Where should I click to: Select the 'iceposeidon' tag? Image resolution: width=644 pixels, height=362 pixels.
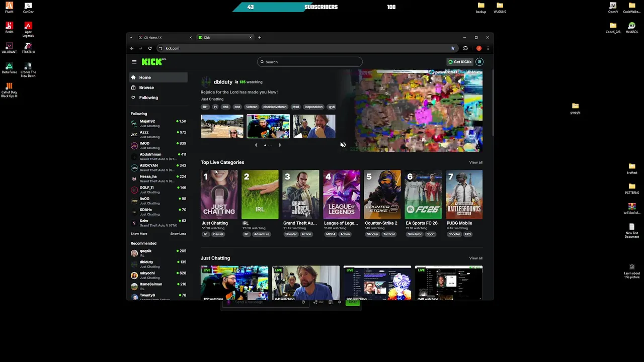[313, 107]
